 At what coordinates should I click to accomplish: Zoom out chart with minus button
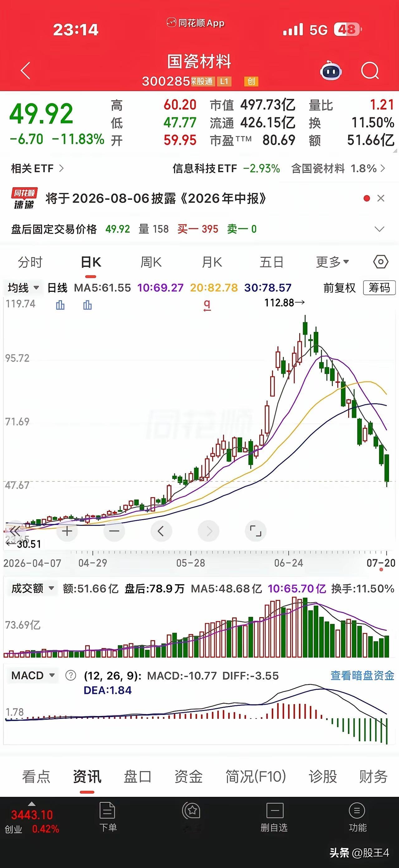point(114,531)
